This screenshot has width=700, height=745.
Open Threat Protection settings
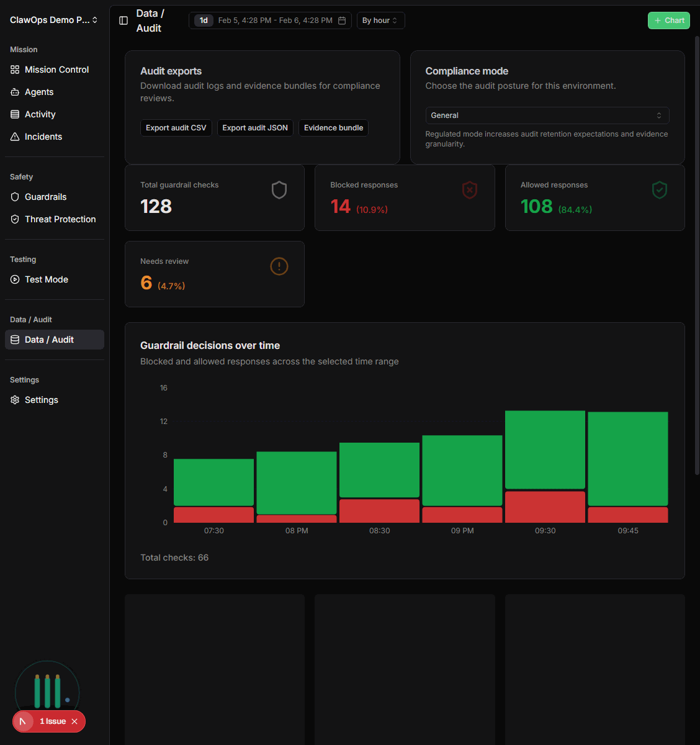coord(60,219)
